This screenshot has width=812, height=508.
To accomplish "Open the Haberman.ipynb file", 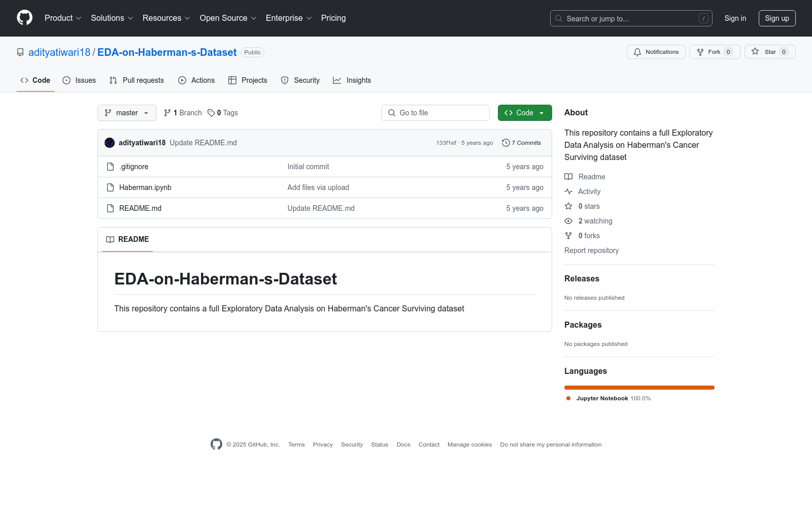I will [x=145, y=187].
